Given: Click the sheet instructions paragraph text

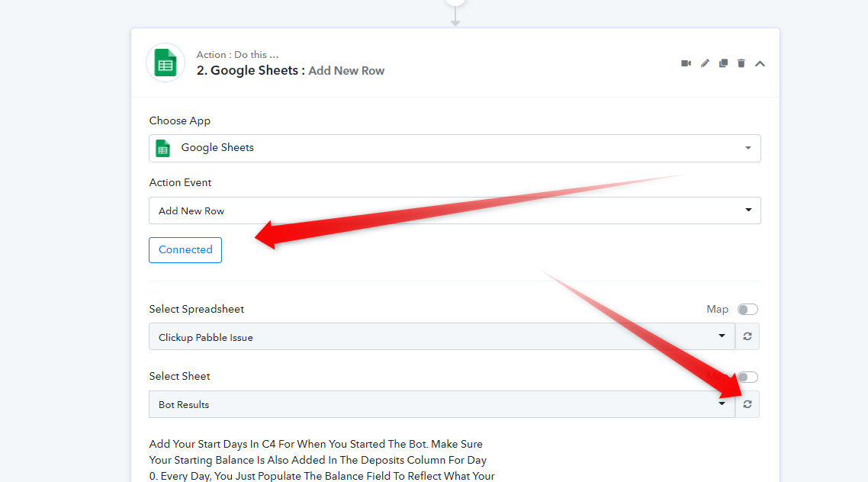Looking at the screenshot, I should coord(322,460).
